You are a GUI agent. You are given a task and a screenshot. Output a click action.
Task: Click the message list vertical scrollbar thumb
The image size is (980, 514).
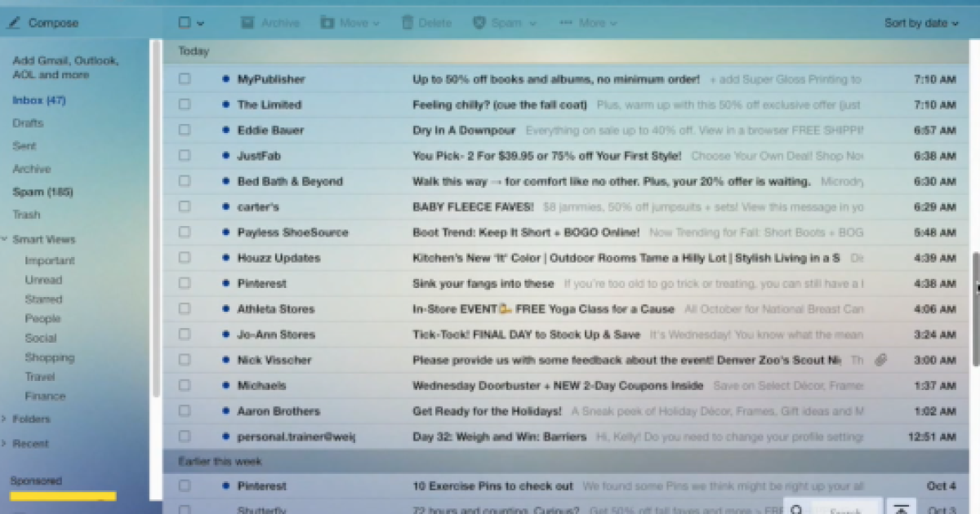click(x=976, y=308)
